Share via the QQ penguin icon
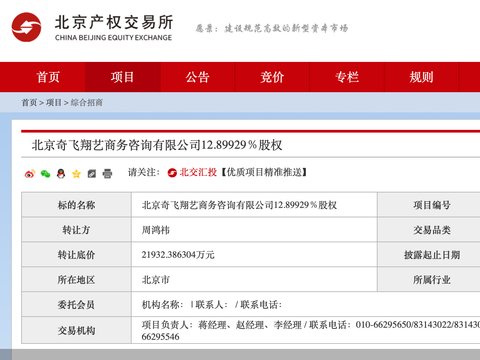This screenshot has width=480, height=360. (61, 174)
